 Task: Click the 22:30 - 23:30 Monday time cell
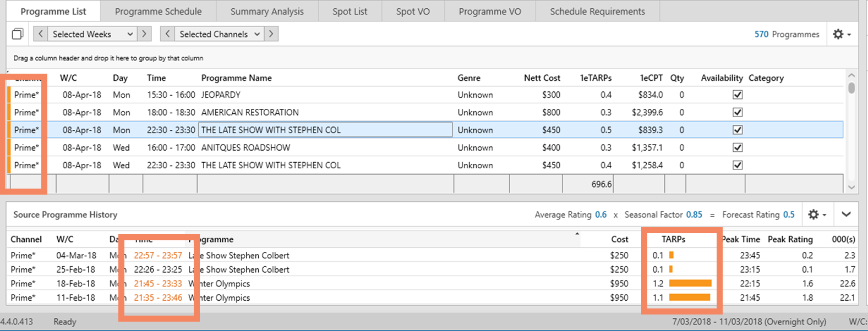tap(171, 130)
